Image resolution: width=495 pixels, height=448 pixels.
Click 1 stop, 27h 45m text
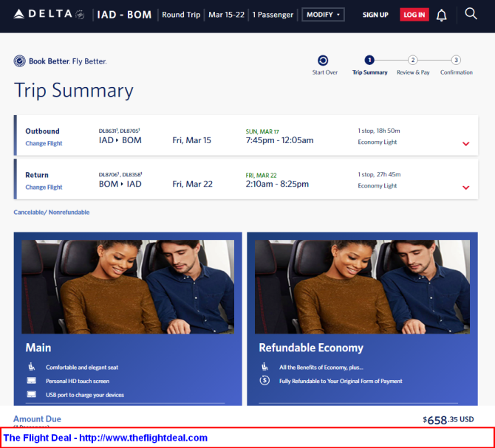(x=379, y=174)
